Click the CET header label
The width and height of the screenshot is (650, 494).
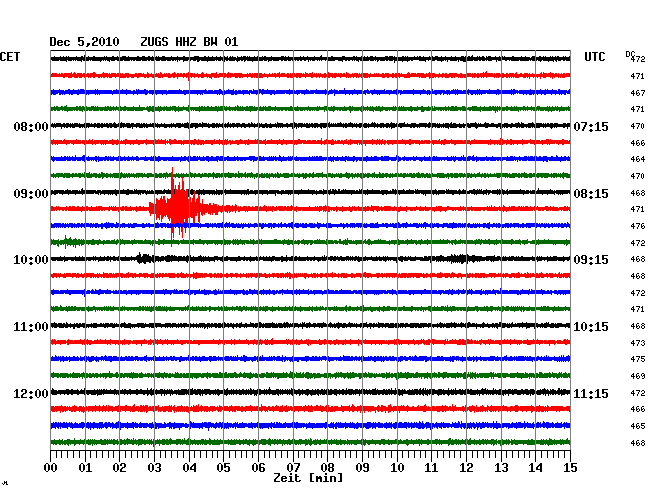click(10, 57)
